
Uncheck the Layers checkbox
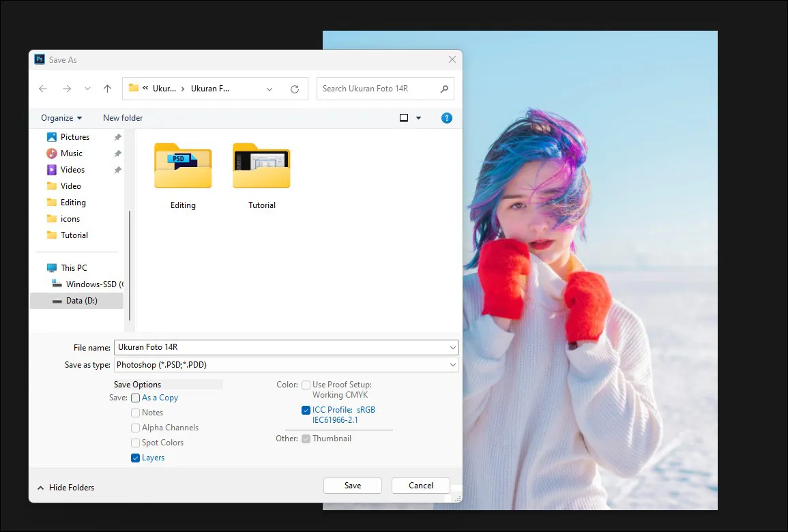coord(136,458)
